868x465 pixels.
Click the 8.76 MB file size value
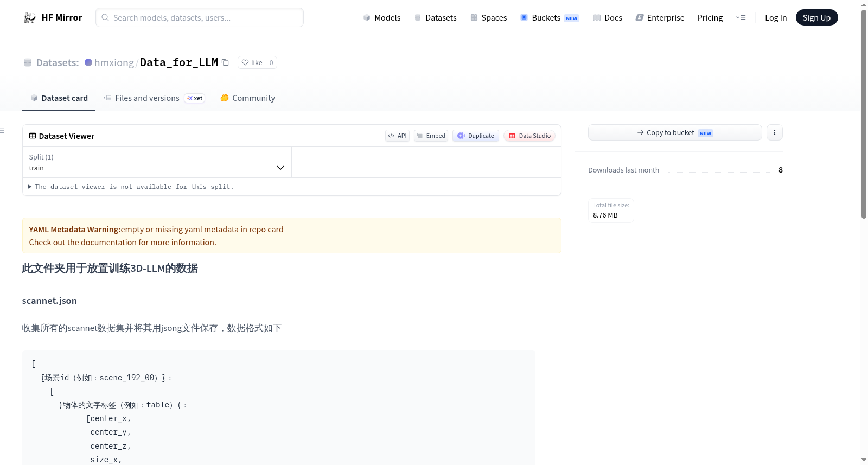pos(605,215)
